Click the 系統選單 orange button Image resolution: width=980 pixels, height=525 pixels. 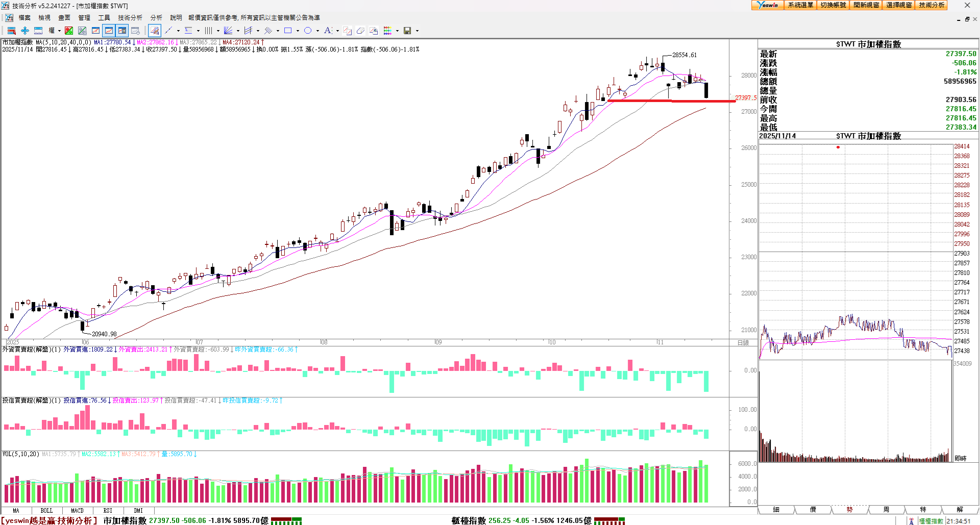pyautogui.click(x=800, y=5)
